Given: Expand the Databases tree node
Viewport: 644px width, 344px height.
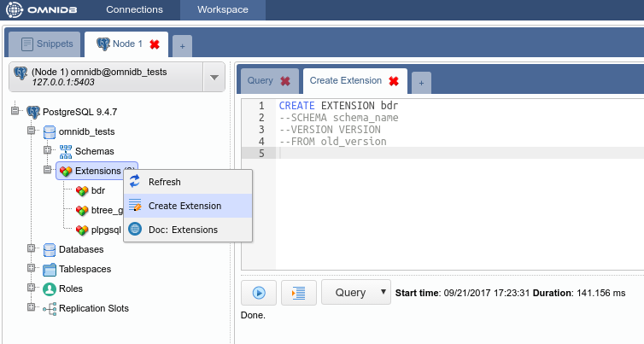Looking at the screenshot, I should 32,249.
